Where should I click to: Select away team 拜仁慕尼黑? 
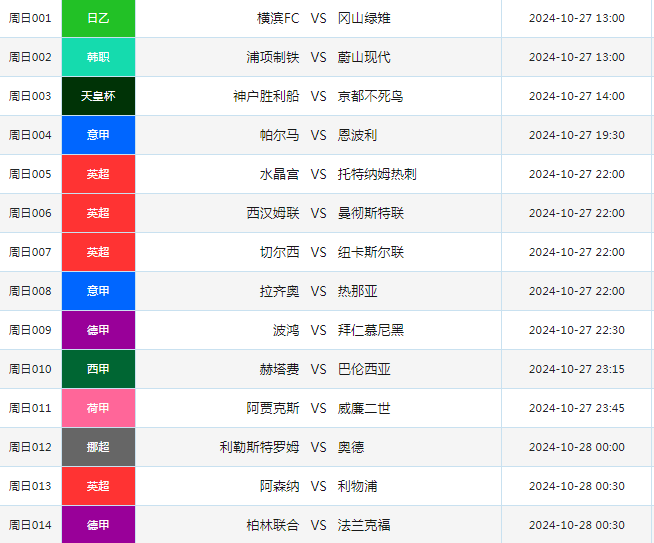click(371, 330)
